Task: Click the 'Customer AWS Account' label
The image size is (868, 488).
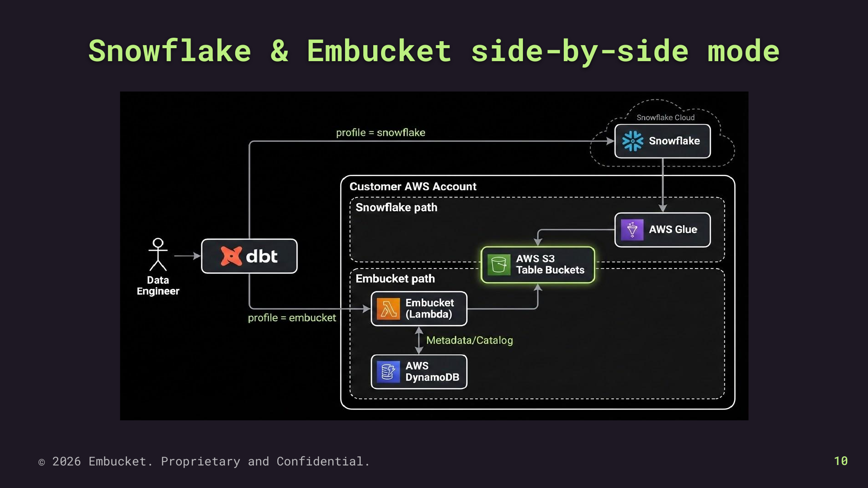Action: pos(413,187)
